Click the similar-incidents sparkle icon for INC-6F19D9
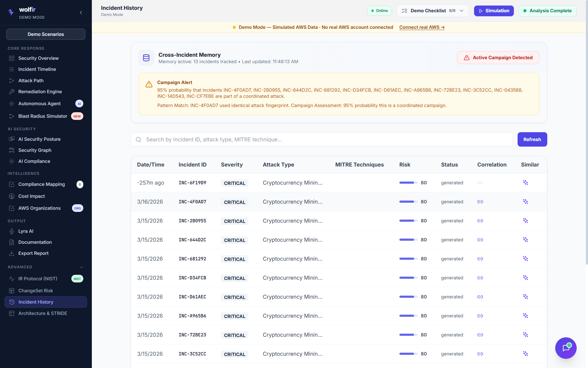The width and height of the screenshot is (588, 368). coord(525,183)
